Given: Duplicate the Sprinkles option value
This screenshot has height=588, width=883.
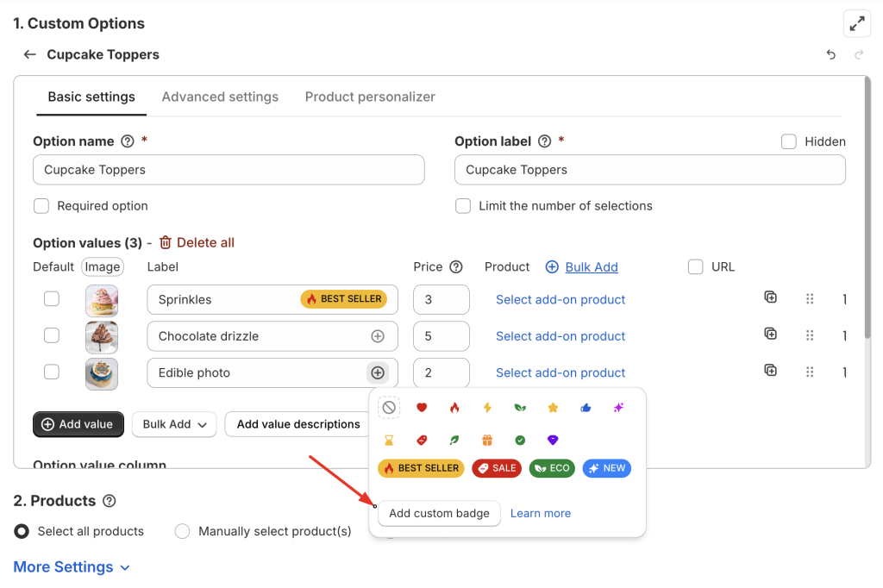Looking at the screenshot, I should click(770, 298).
